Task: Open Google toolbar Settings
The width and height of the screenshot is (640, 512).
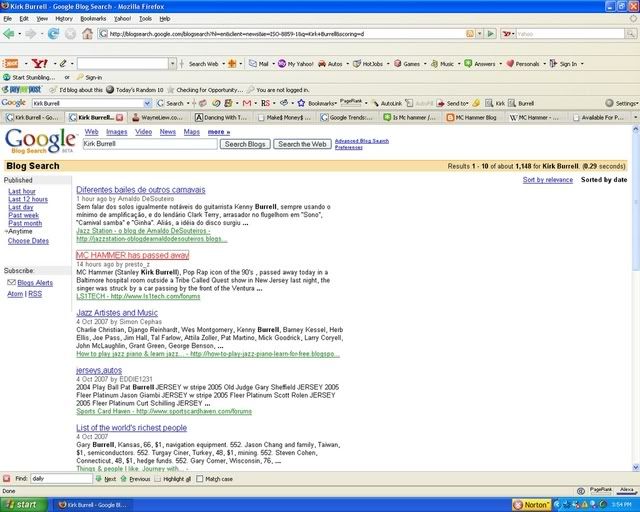Action: point(621,103)
